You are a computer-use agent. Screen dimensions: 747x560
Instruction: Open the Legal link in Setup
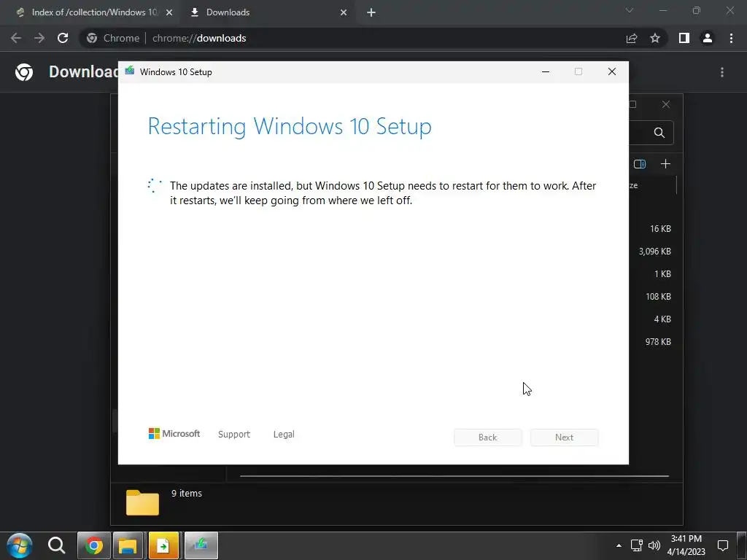[284, 435]
